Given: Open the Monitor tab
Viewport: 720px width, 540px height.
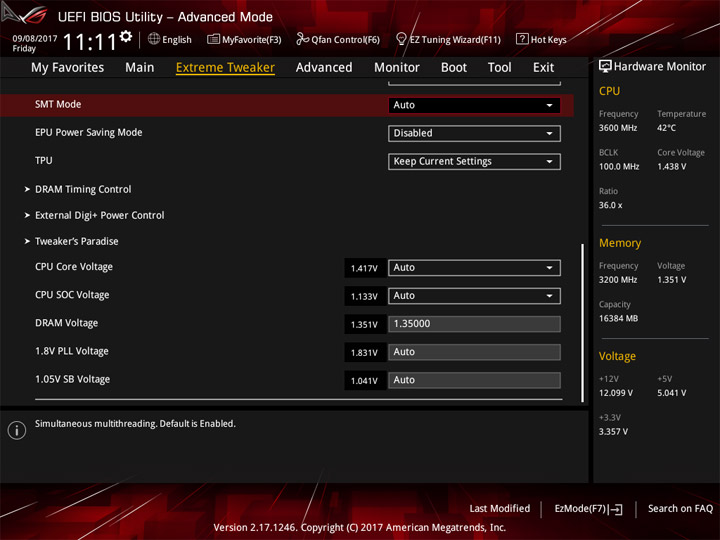Looking at the screenshot, I should [x=397, y=68].
